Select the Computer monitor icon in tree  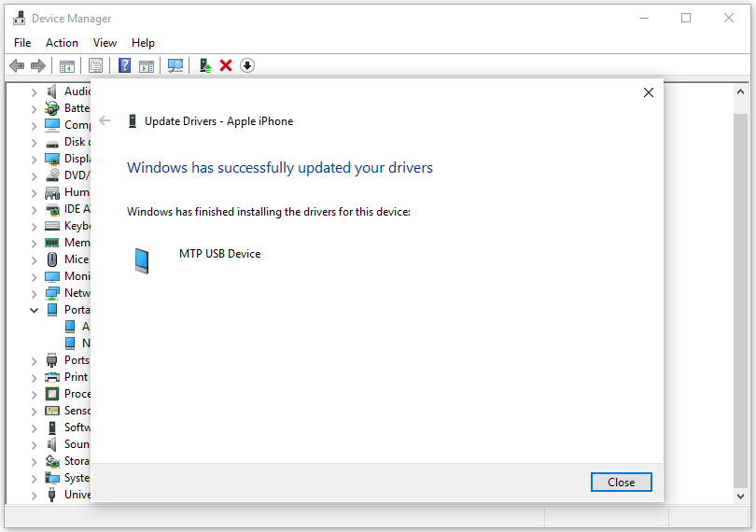(52, 125)
